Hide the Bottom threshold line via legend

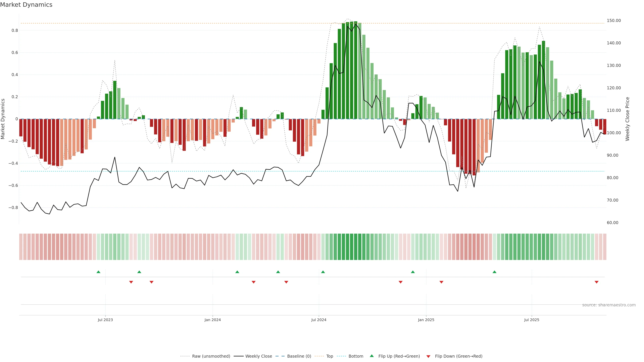point(356,356)
